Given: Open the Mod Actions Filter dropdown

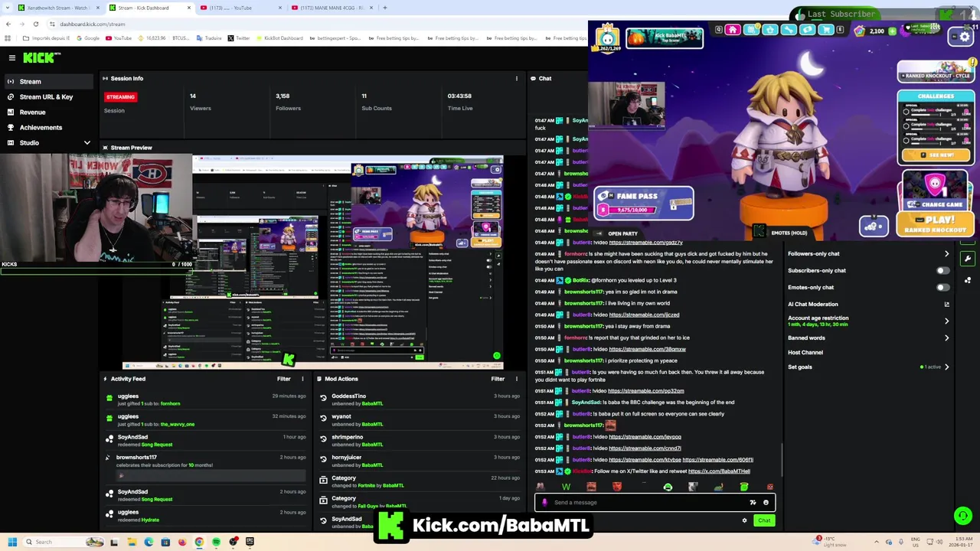Looking at the screenshot, I should [498, 379].
